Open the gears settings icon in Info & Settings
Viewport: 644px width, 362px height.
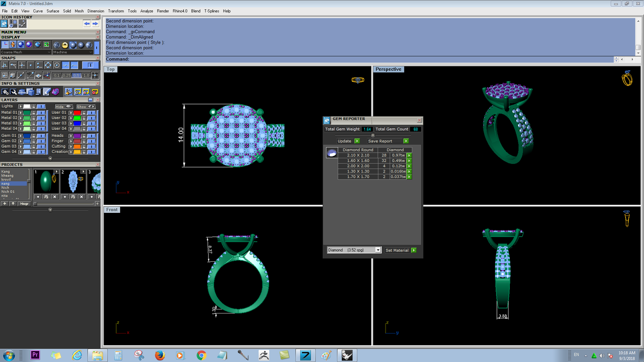(x=5, y=92)
